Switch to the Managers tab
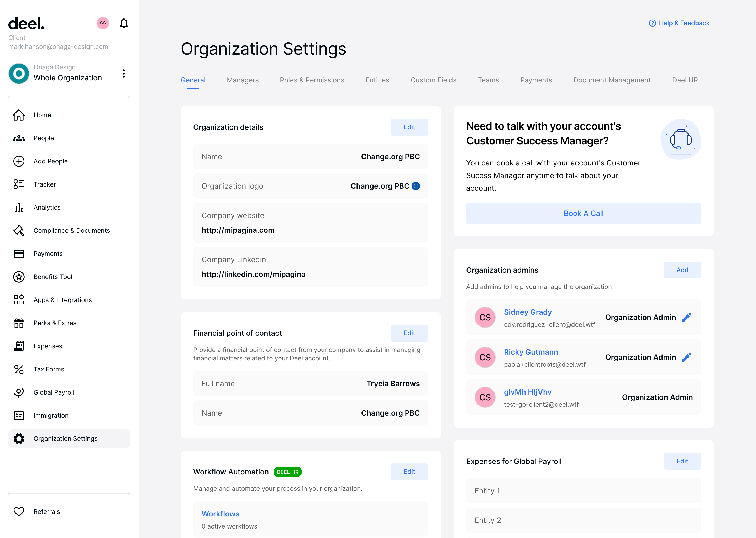 243,80
